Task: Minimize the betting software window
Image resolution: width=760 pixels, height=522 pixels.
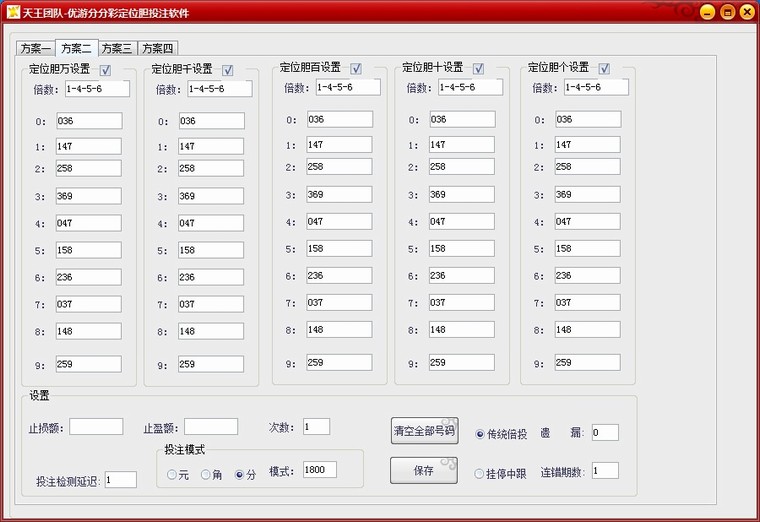Action: (x=707, y=12)
